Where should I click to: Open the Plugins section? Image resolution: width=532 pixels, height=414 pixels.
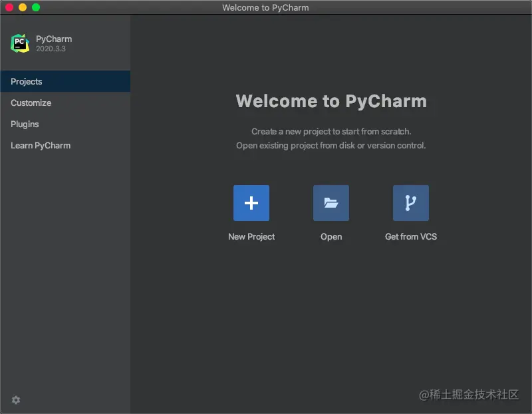25,124
